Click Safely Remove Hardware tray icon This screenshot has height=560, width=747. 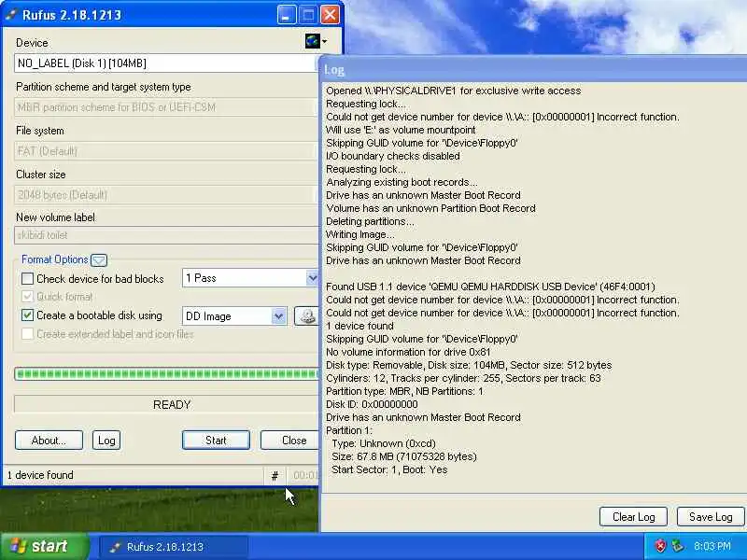677,546
